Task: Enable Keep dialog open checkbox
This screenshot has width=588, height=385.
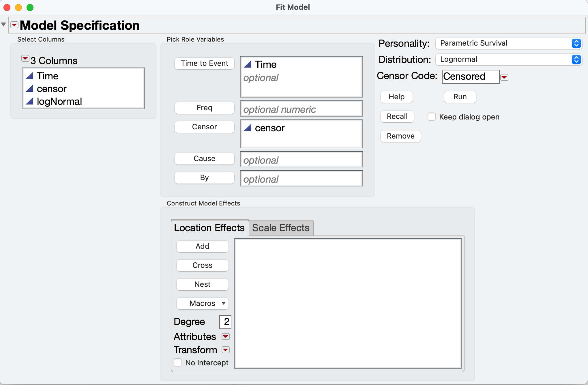Action: pyautogui.click(x=432, y=117)
